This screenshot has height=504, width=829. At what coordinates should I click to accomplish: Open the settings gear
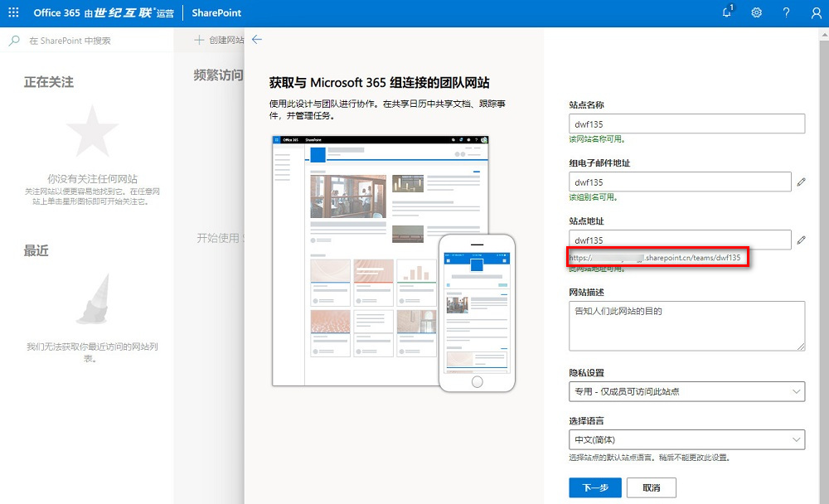pos(757,12)
